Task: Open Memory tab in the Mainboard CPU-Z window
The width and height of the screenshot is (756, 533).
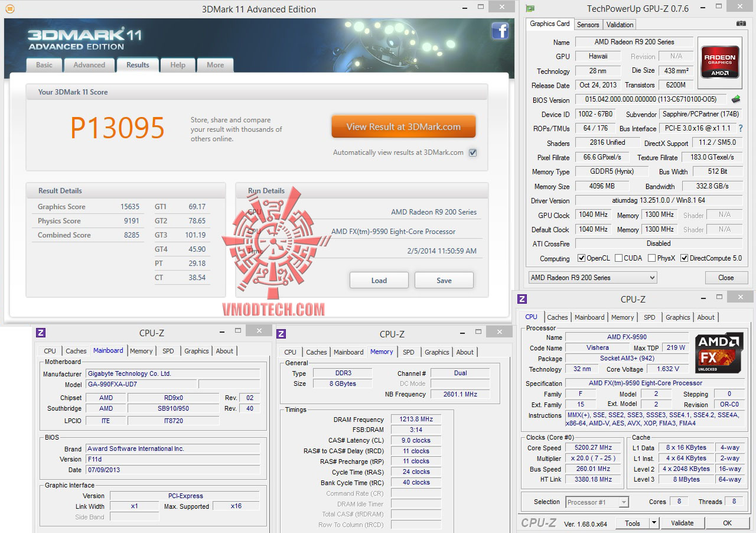Action: (141, 351)
